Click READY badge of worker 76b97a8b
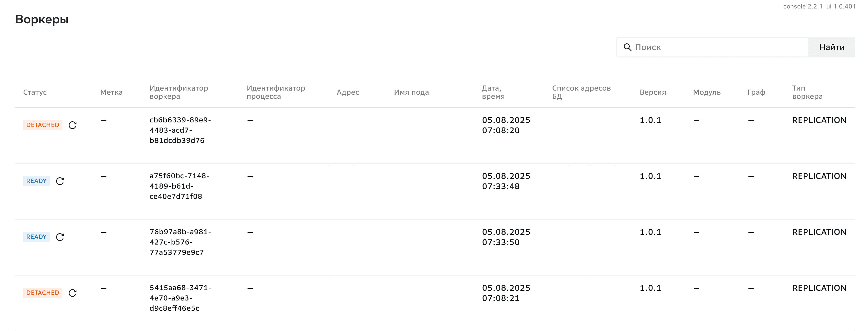This screenshot has width=868, height=331. (36, 237)
